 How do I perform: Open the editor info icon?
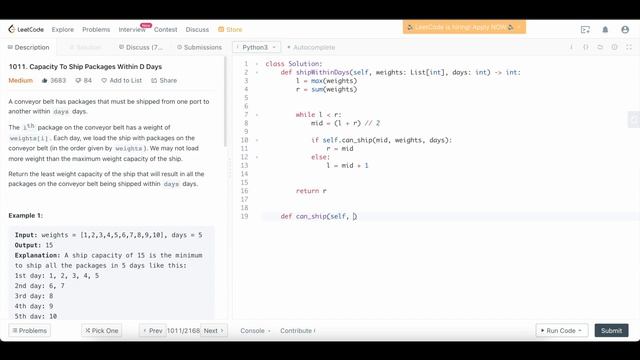(571, 47)
